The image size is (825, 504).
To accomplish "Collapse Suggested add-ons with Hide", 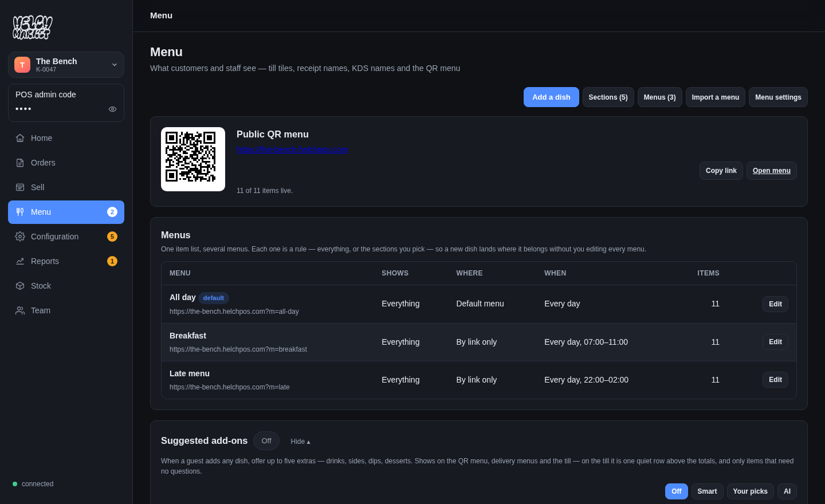I will pyautogui.click(x=300, y=442).
